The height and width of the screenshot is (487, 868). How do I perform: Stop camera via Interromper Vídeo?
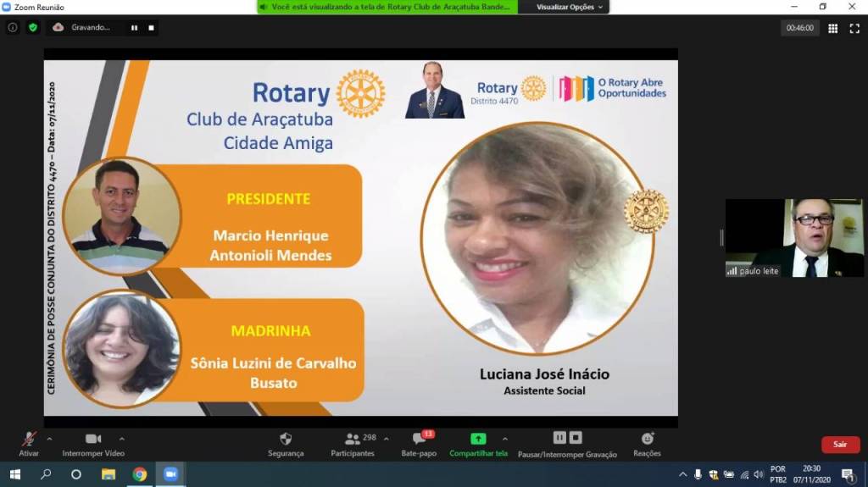tap(93, 440)
